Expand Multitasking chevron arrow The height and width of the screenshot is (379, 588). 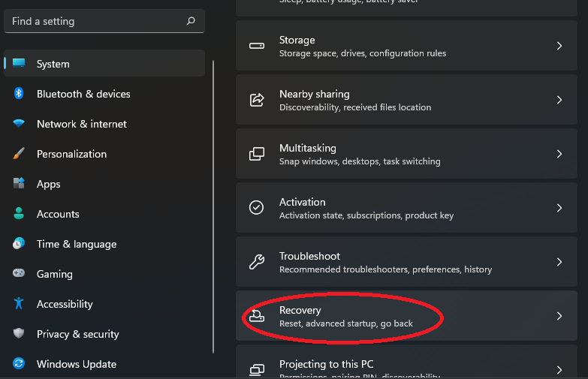[559, 154]
